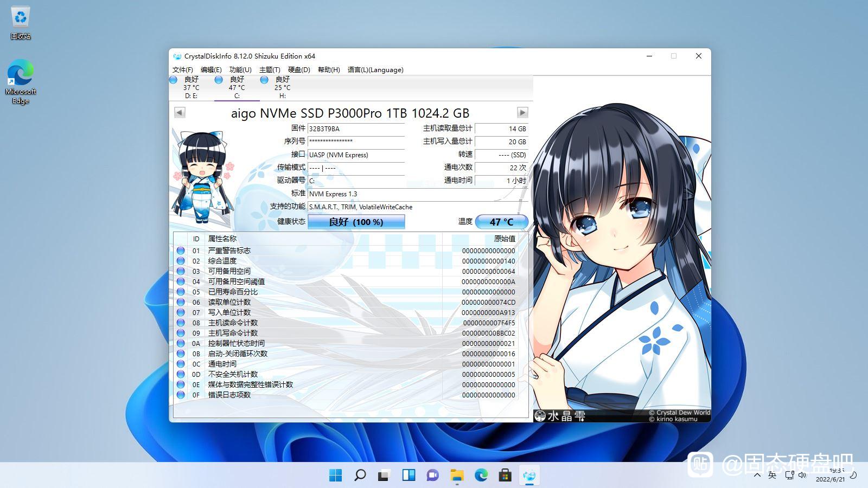Image resolution: width=868 pixels, height=488 pixels.
Task: Click the status orb for 06 读取单位计数
Action: tap(181, 302)
